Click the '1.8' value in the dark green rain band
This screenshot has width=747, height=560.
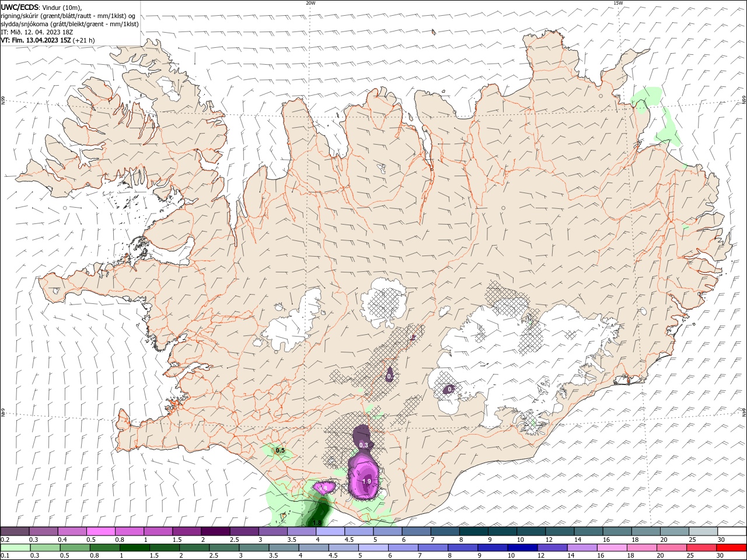coord(317,523)
